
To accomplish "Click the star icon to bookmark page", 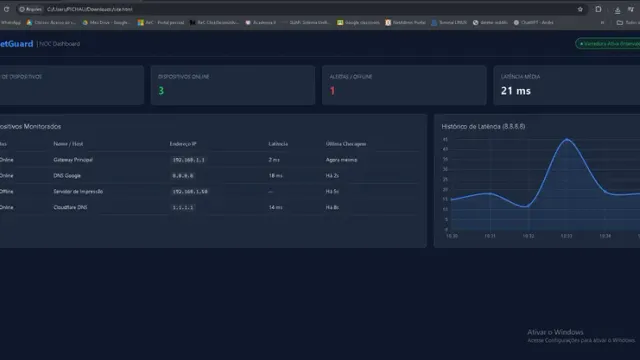I will click(x=580, y=9).
